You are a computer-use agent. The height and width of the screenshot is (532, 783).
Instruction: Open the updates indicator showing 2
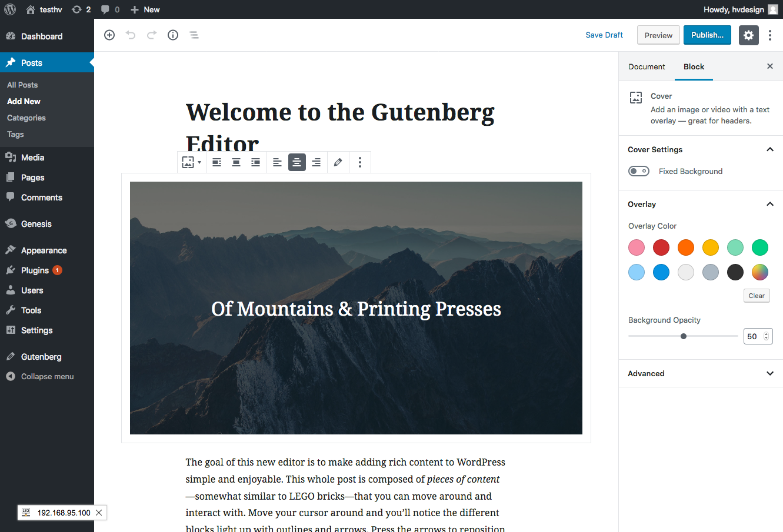click(x=81, y=9)
